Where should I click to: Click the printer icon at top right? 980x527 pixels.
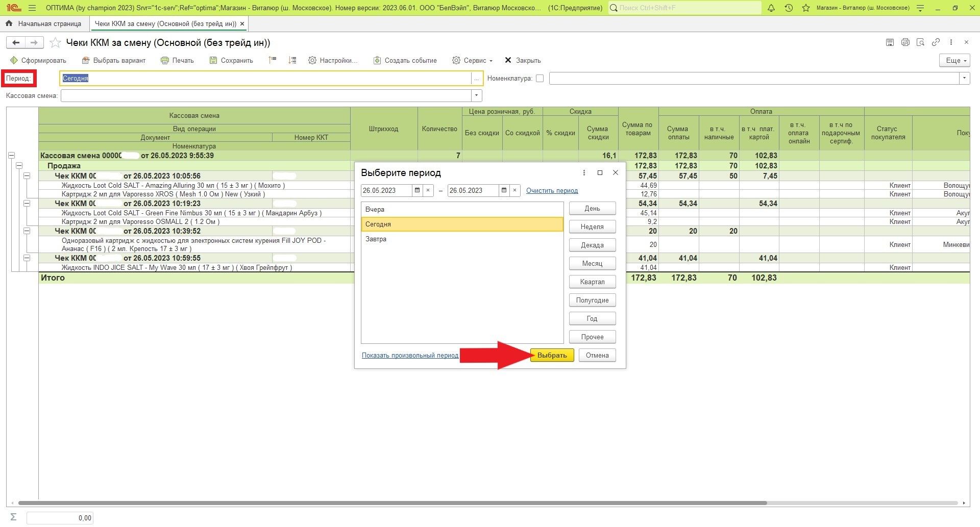(x=905, y=42)
